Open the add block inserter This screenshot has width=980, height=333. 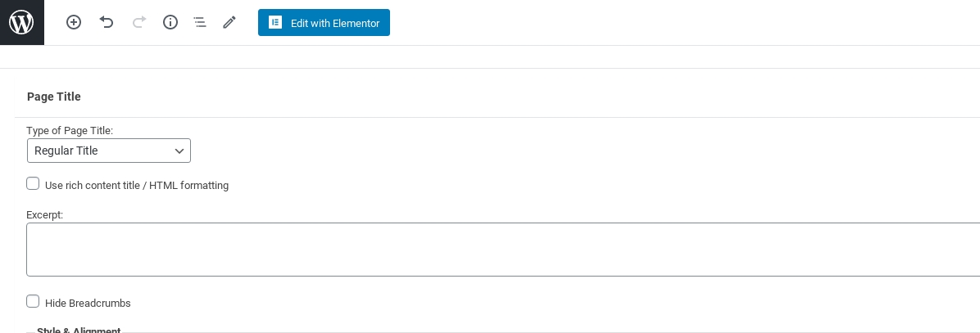(x=74, y=23)
